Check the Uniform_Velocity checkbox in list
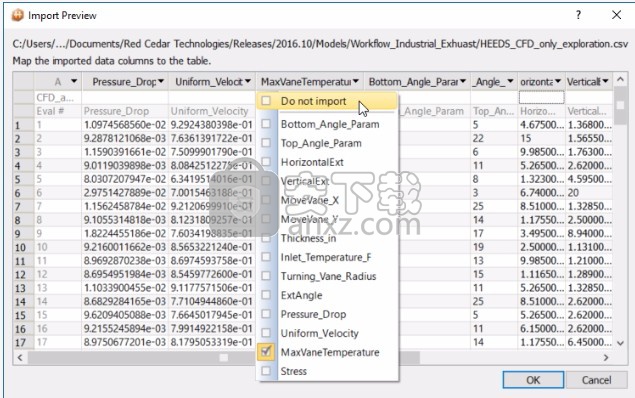The height and width of the screenshot is (398, 635). click(x=266, y=333)
